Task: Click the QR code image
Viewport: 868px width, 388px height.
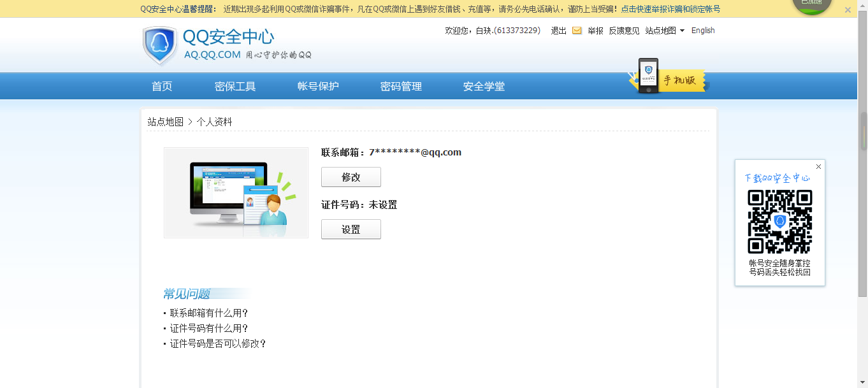Action: click(780, 222)
